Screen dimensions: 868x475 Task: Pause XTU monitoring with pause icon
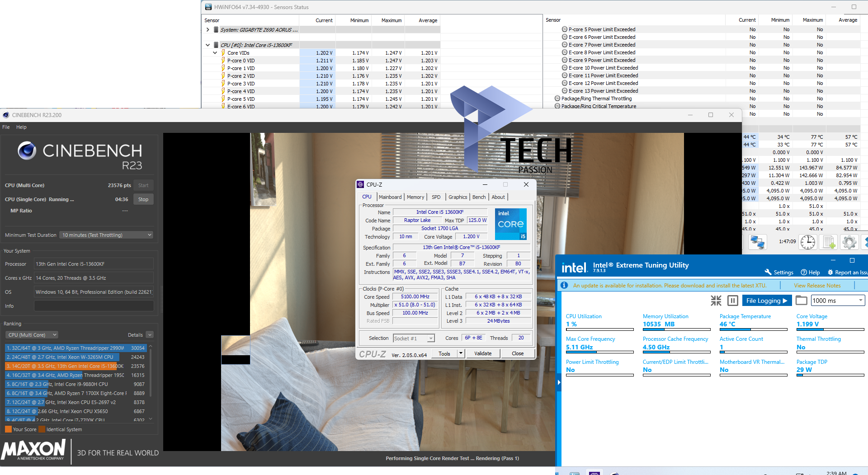(x=733, y=301)
